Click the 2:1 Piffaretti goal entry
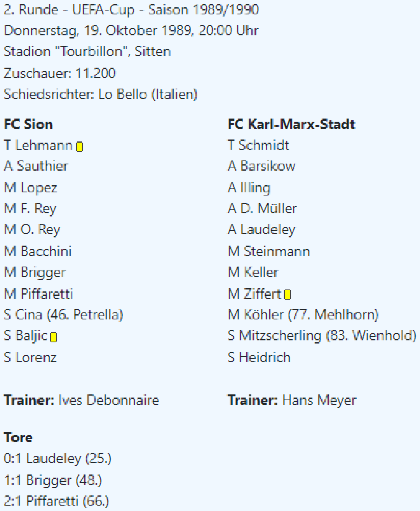This screenshot has height=511, width=420. tap(56, 501)
